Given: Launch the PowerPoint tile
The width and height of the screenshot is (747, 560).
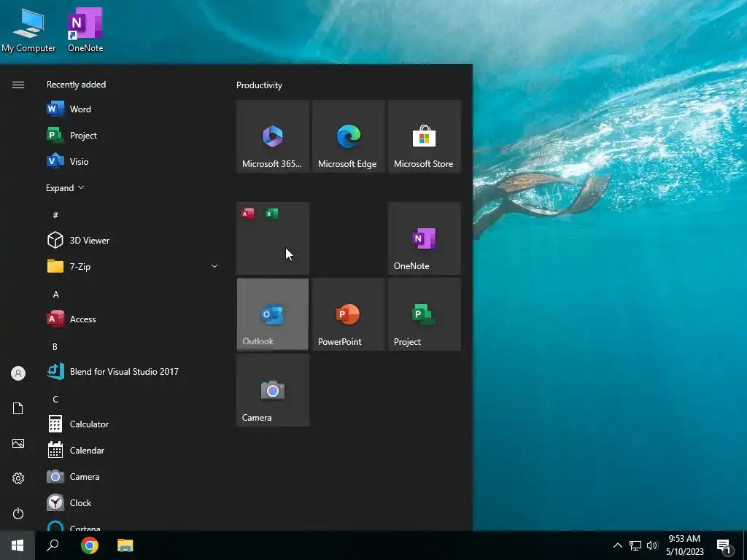Looking at the screenshot, I should (x=349, y=314).
